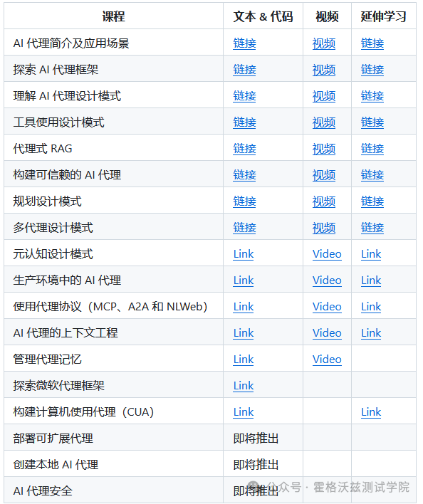423x504 pixels.
Task: Click the 课程 column header
Action: tap(113, 16)
